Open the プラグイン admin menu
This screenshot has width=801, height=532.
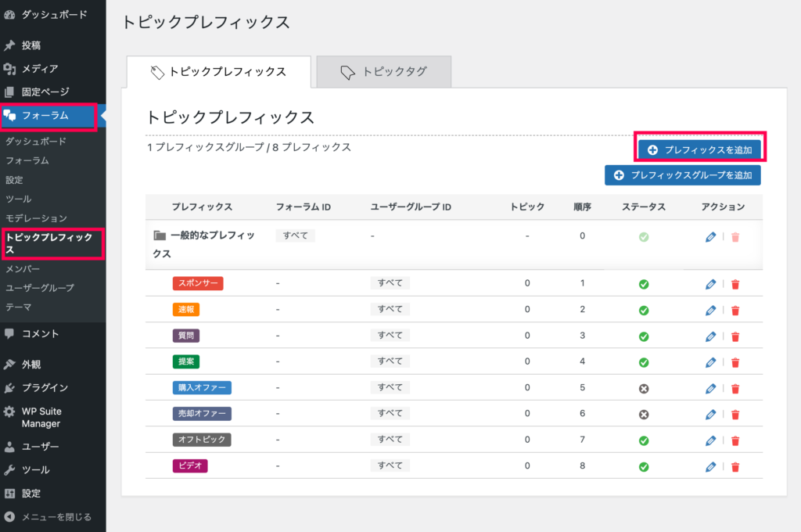pyautogui.click(x=53, y=388)
